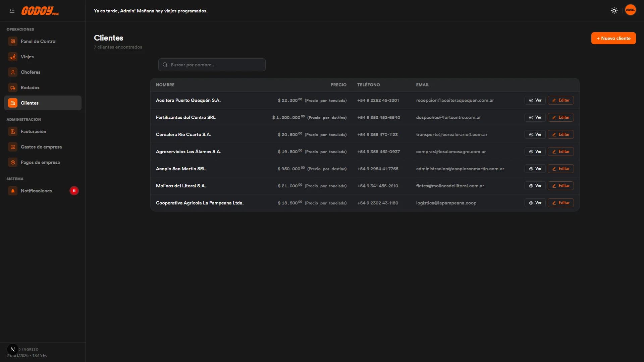The width and height of the screenshot is (644, 362).
Task: View Cerealera Río Cuarto S.A.
Action: pos(535,134)
